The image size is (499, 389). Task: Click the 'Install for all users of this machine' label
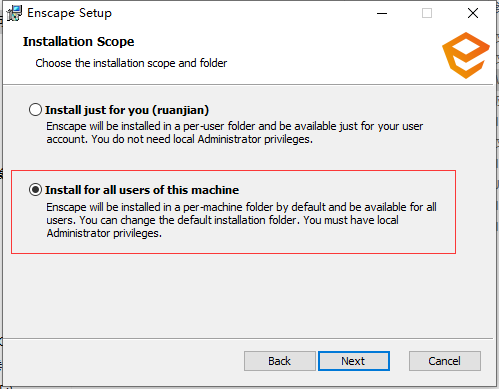[142, 190]
